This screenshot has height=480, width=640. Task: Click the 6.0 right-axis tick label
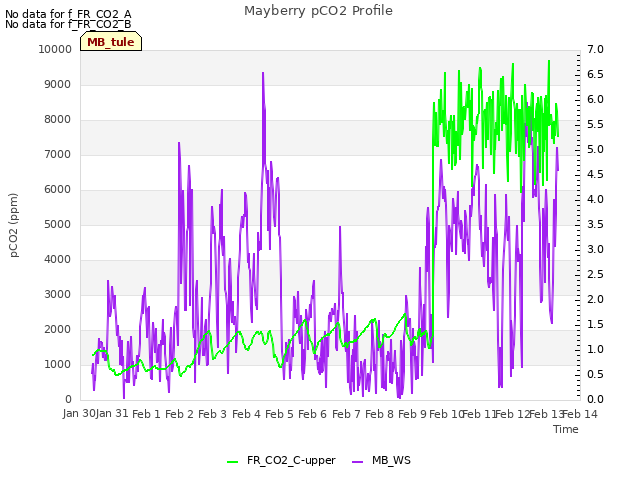click(595, 100)
